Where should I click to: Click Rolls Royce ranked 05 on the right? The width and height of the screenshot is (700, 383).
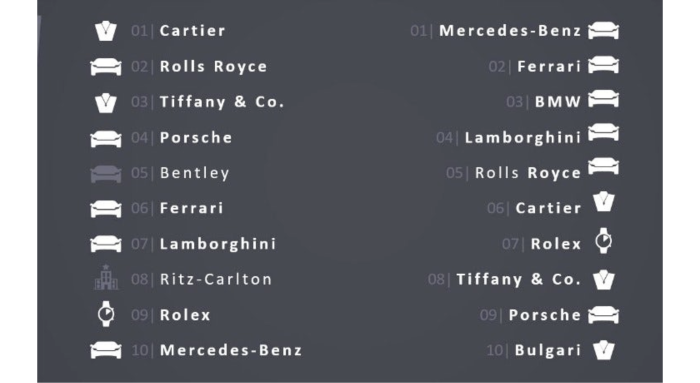click(x=528, y=173)
